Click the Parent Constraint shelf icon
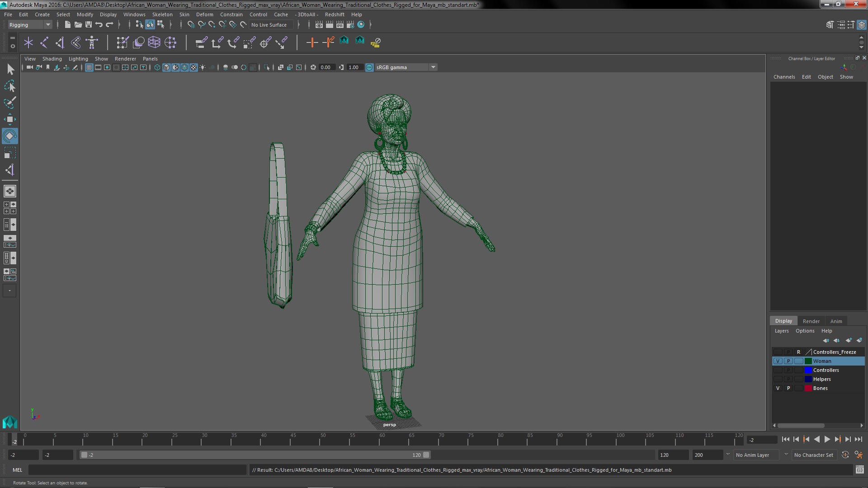Image resolution: width=868 pixels, height=488 pixels. point(201,42)
